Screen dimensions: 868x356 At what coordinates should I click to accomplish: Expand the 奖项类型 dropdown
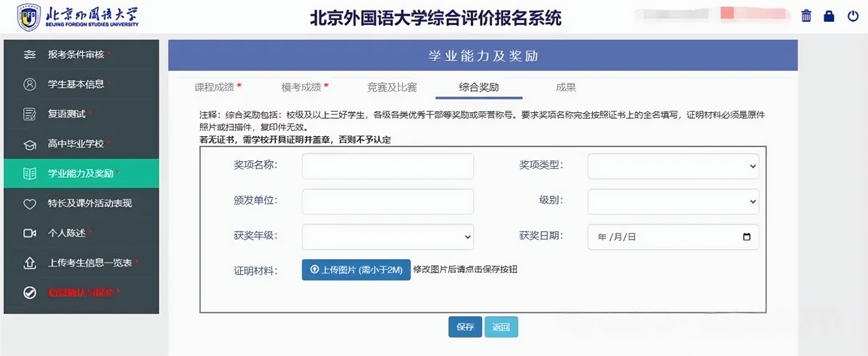point(673,166)
